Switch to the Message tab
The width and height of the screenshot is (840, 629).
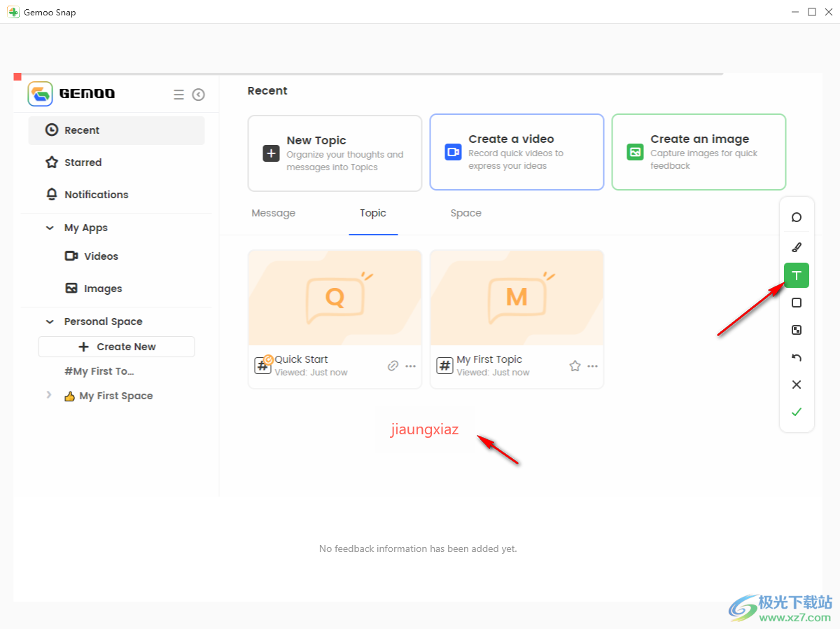click(x=274, y=213)
